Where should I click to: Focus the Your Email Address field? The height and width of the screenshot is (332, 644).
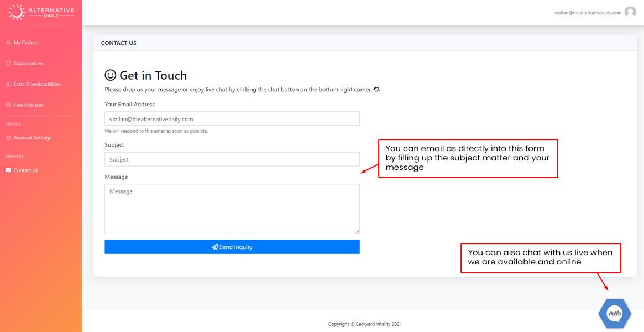tap(232, 119)
